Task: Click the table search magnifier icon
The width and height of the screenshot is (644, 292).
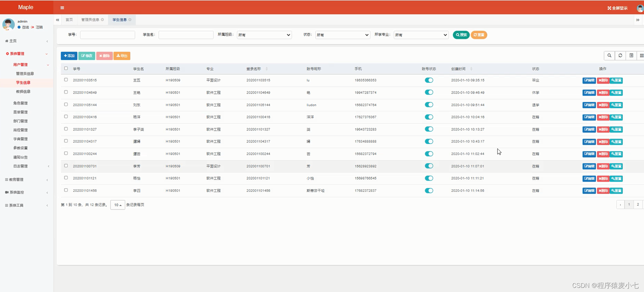Action: click(x=609, y=55)
